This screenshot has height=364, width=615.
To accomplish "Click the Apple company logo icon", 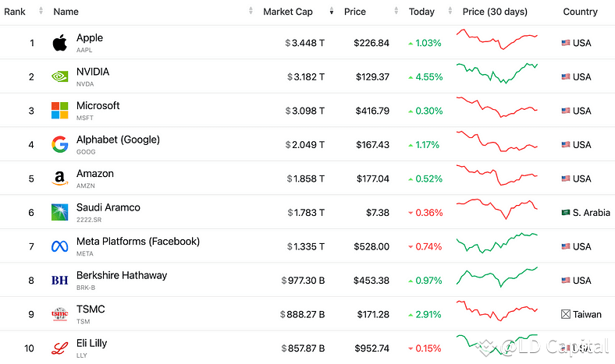I will pos(59,43).
